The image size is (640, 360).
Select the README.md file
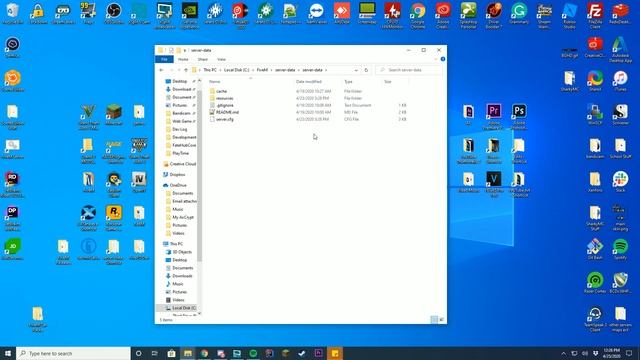pos(227,112)
